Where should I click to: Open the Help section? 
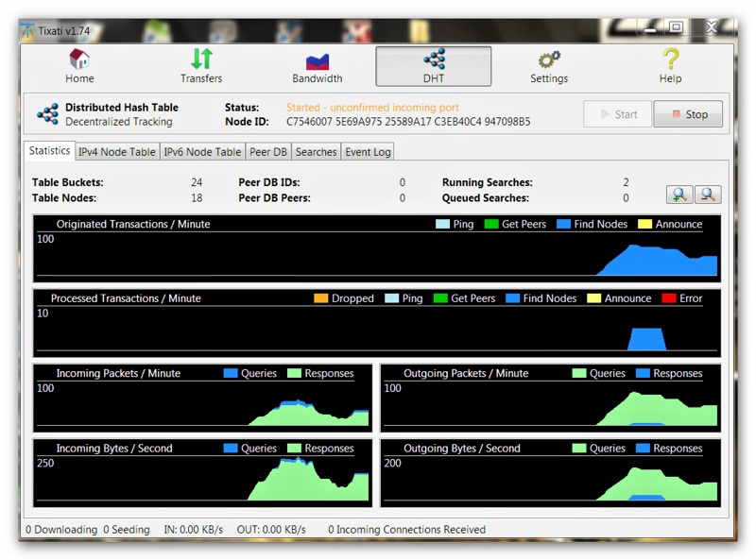670,66
